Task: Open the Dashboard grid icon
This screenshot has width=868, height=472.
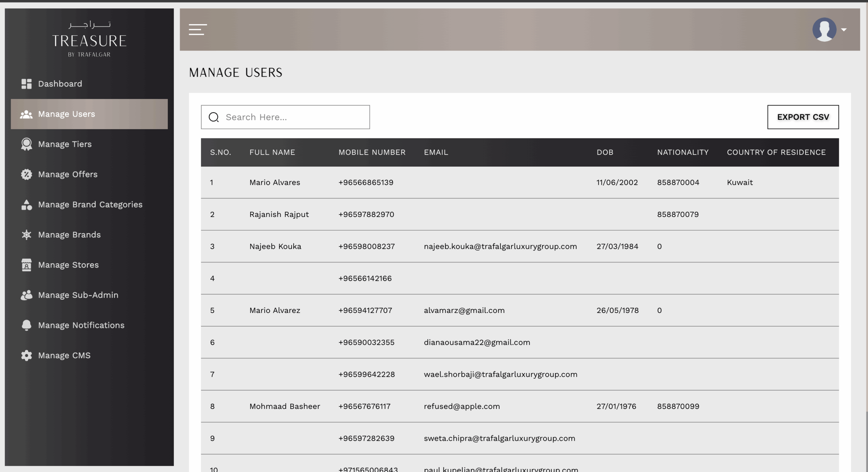Action: [26, 84]
